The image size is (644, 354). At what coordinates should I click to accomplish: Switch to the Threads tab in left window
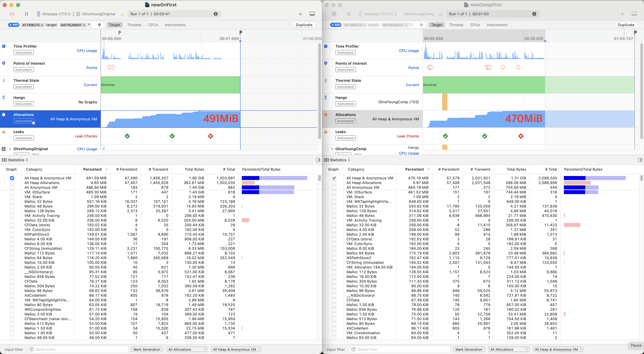[x=134, y=25]
